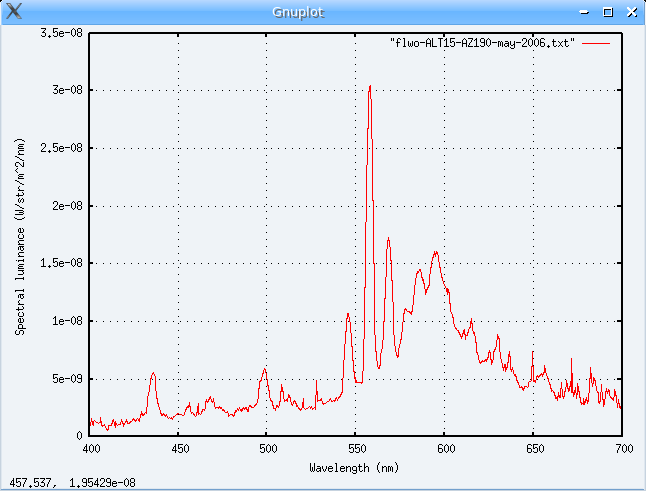
Task: Click the 1e-08 y-axis tick label
Action: pyautogui.click(x=67, y=321)
